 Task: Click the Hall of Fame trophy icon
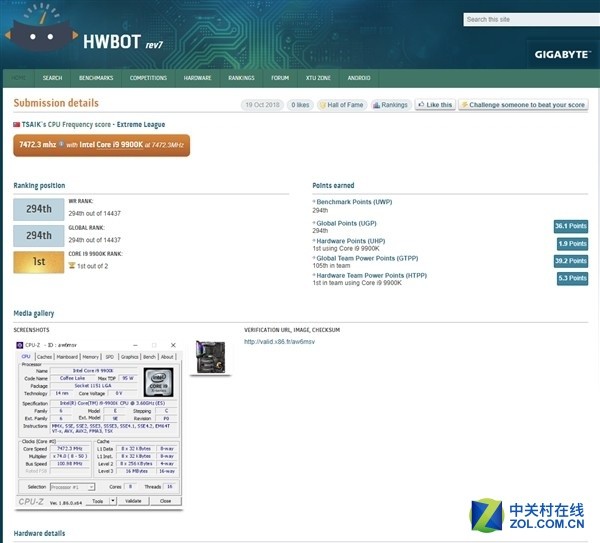click(322, 105)
